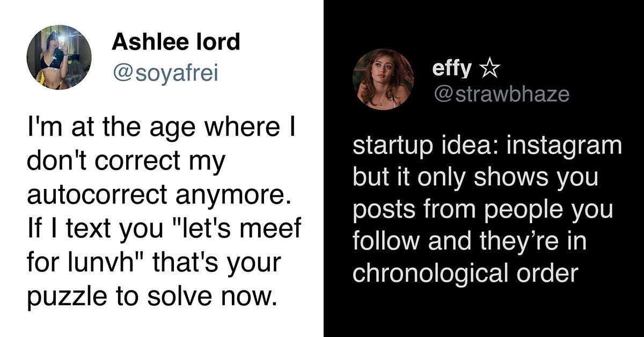
Task: Click the "chronological order" text
Action: coord(465,274)
